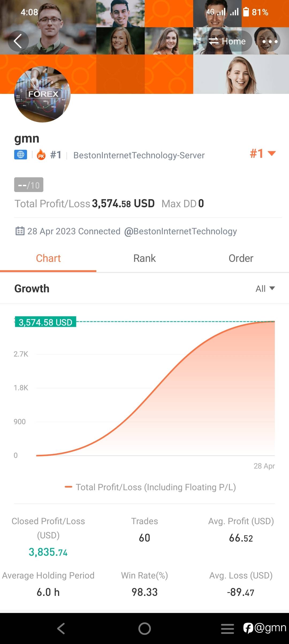Tap the green Closed Profit/Loss value
This screenshot has height=644, width=289.
click(x=48, y=552)
